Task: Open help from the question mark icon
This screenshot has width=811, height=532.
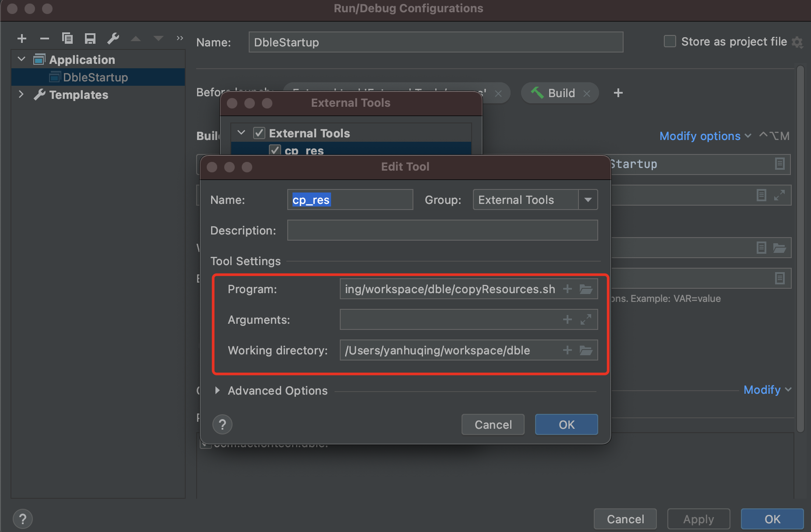Action: point(222,424)
